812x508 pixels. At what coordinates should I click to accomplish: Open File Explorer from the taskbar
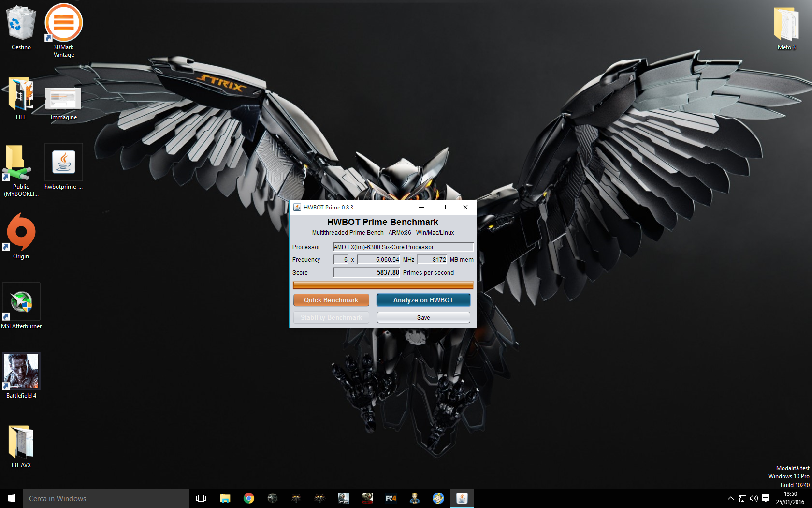tap(225, 498)
